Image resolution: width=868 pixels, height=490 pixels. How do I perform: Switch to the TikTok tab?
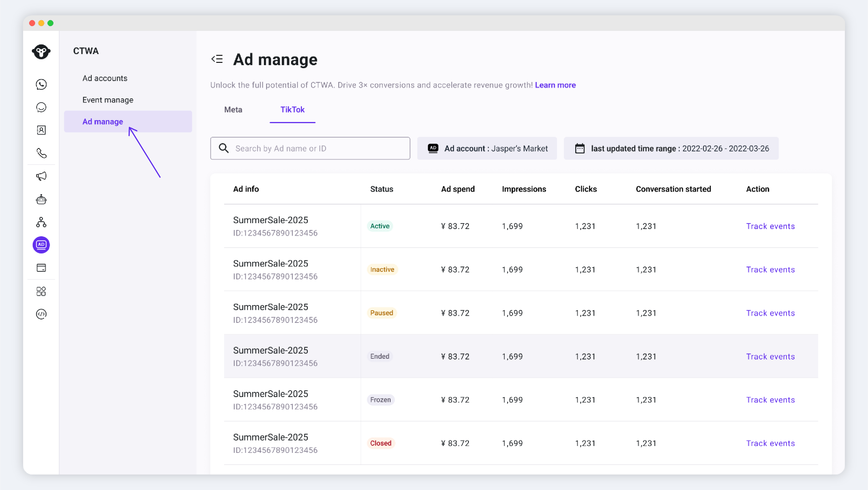292,109
